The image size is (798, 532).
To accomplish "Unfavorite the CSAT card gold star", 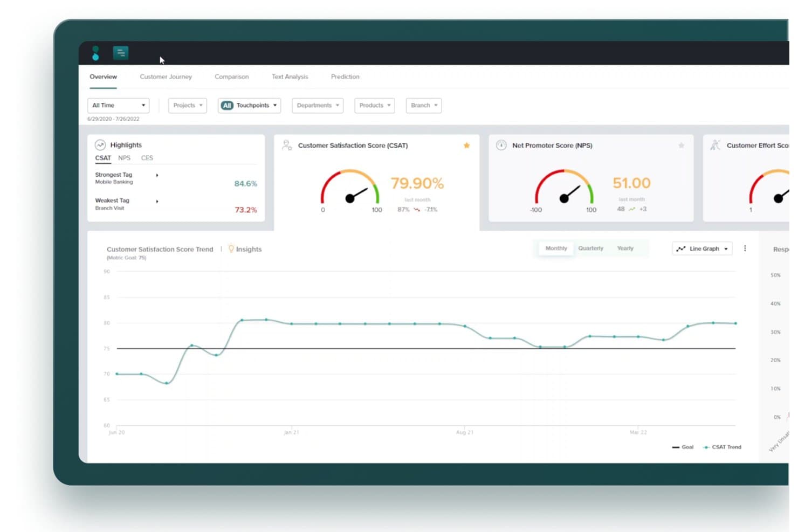I will point(466,146).
